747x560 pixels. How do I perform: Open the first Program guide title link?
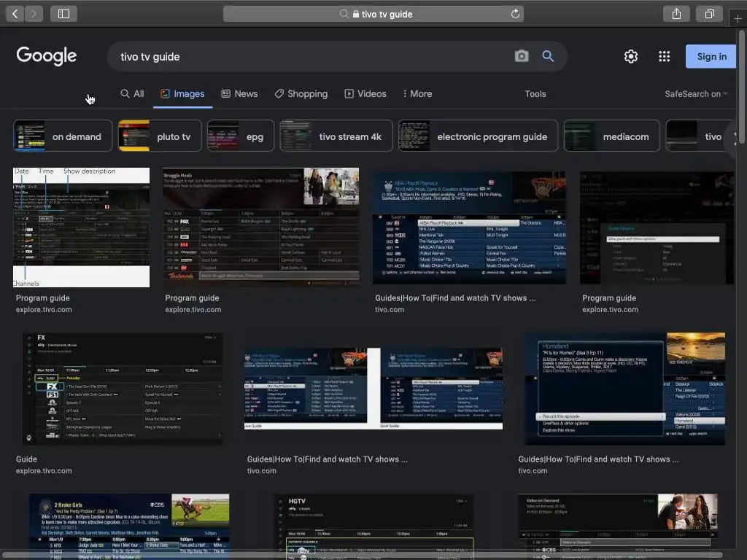tap(43, 297)
